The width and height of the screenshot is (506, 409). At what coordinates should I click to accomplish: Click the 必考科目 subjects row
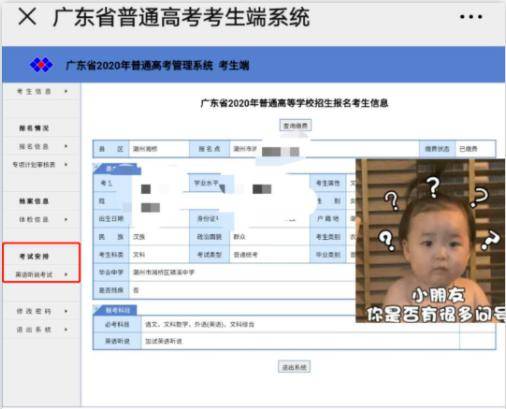click(294, 324)
